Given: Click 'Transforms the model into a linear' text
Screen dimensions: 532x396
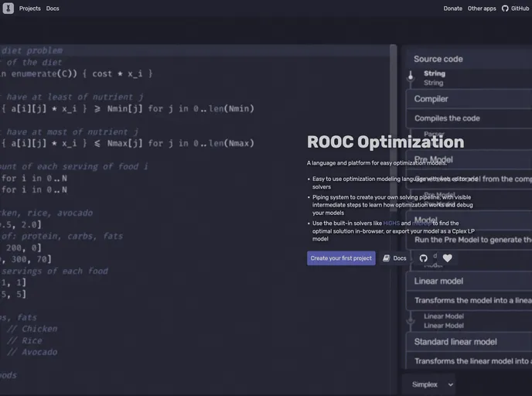Looking at the screenshot, I should (473, 301).
